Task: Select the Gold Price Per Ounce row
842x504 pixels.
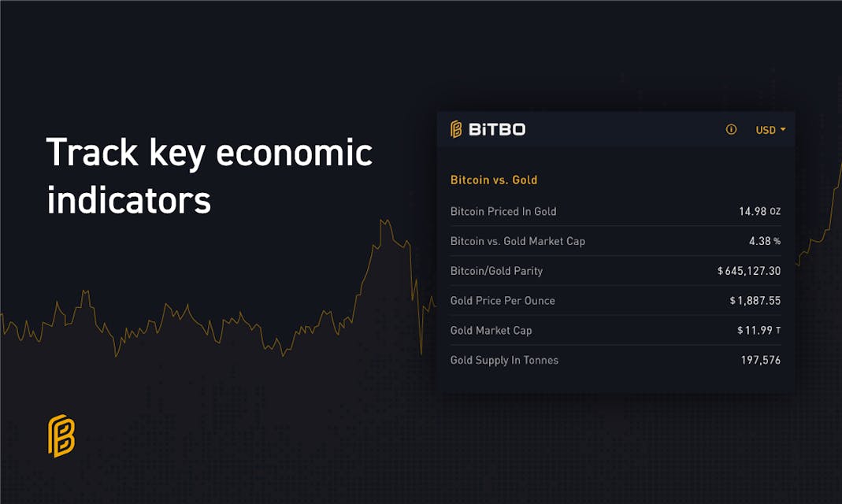Action: (615, 301)
